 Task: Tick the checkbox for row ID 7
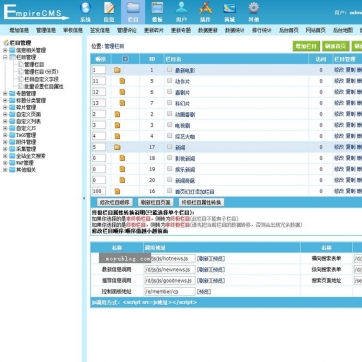pyautogui.click(x=170, y=103)
